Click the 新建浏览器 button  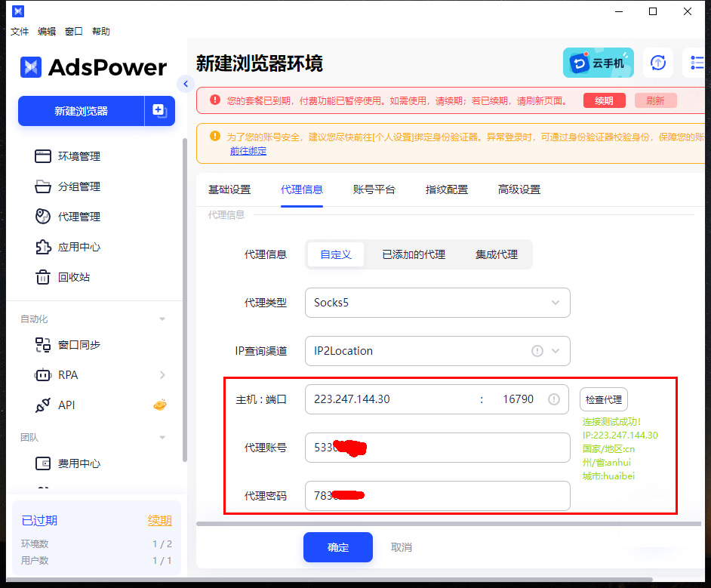point(82,111)
